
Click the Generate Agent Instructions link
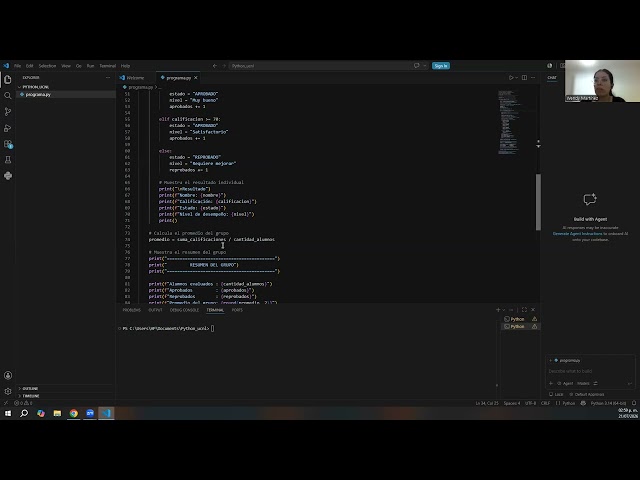(578, 233)
